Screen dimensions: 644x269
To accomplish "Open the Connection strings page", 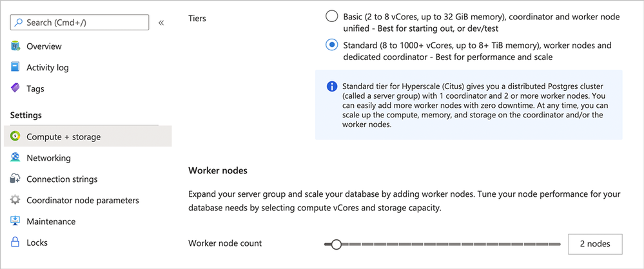I will [x=62, y=179].
